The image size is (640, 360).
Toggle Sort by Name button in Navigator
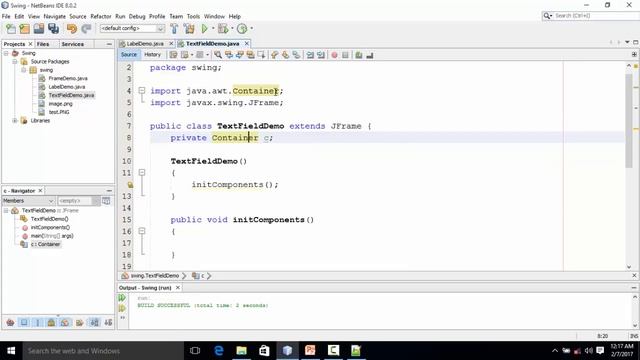[x=95, y=322]
